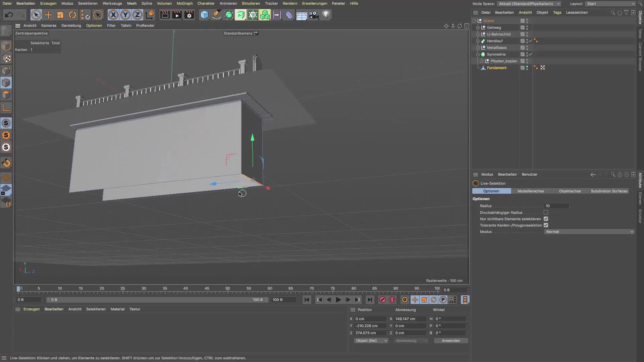Uncheck Nur sichtbare Elemente selektieren
This screenshot has width=644, height=362.
pyautogui.click(x=546, y=219)
